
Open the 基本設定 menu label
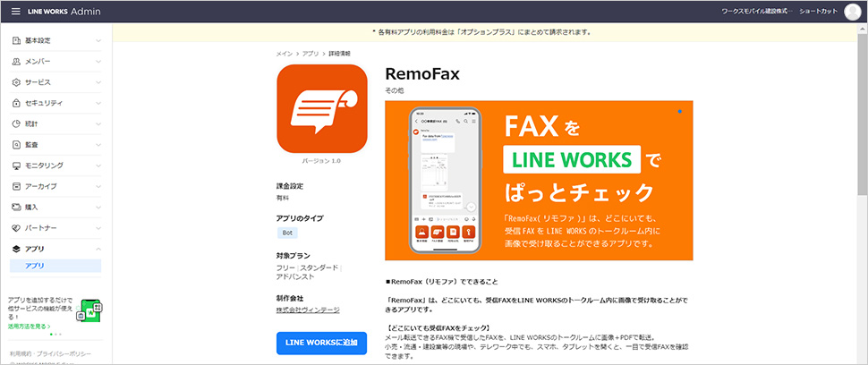click(x=38, y=41)
